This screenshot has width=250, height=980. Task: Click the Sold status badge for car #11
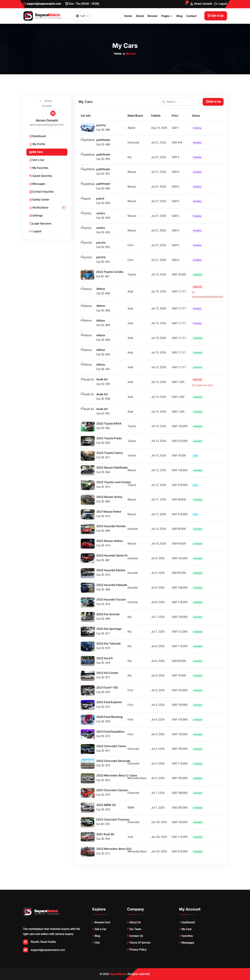195,456
